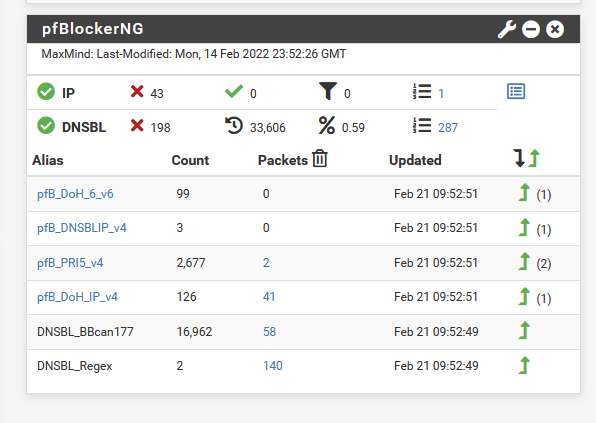View the 58 packets for DNSBL_BBcan177

[x=269, y=332]
